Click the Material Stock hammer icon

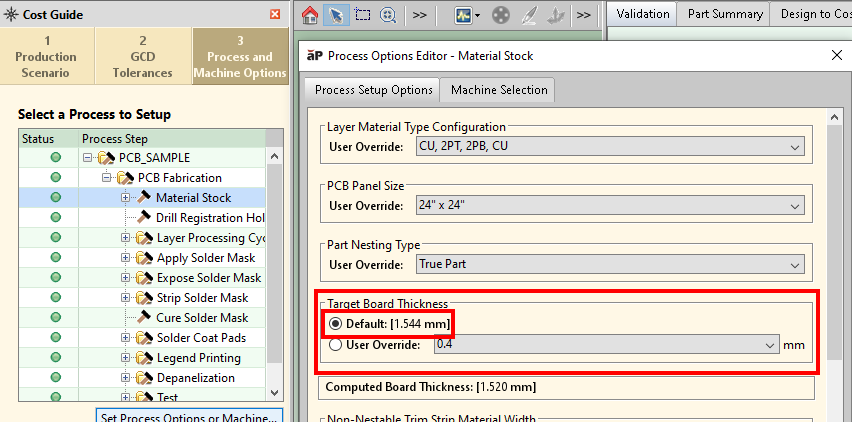(x=144, y=197)
